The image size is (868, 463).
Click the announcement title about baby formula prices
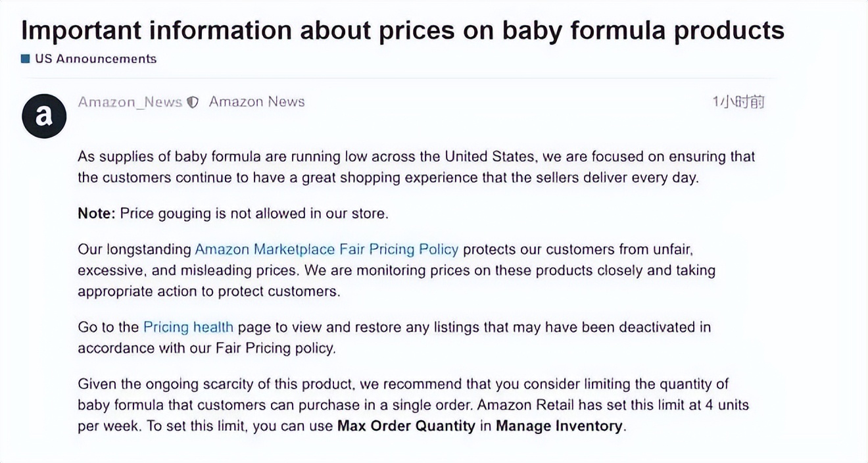click(x=402, y=30)
